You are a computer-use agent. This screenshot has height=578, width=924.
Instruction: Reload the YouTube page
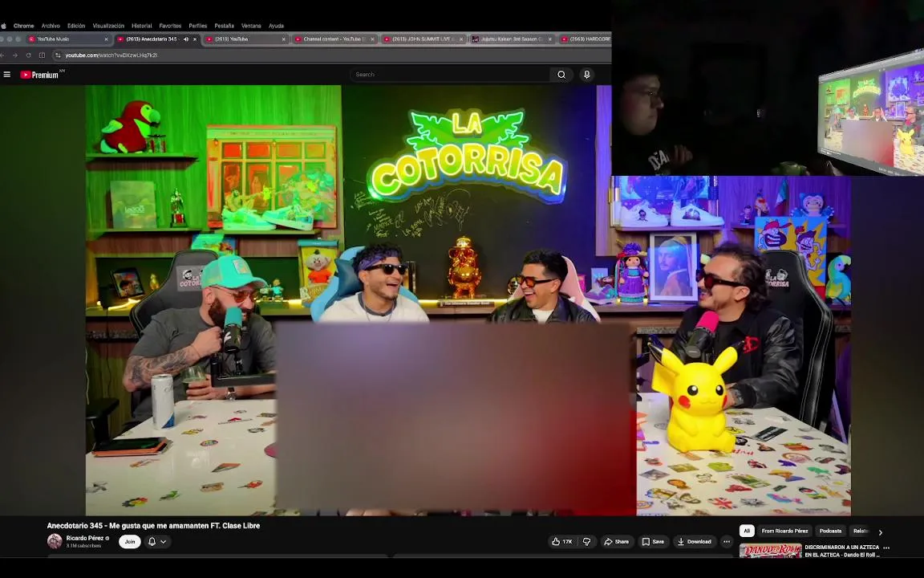[28, 55]
